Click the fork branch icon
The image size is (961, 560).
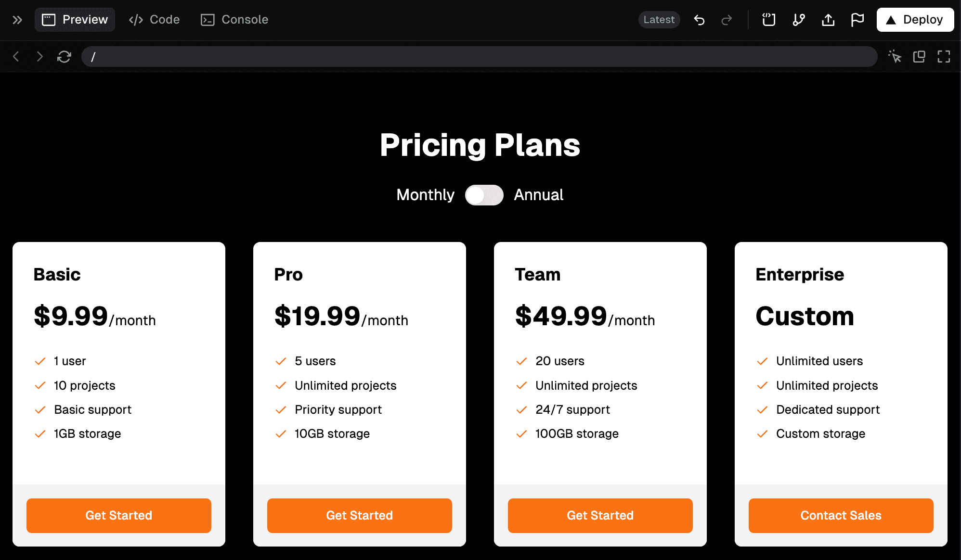tap(799, 20)
